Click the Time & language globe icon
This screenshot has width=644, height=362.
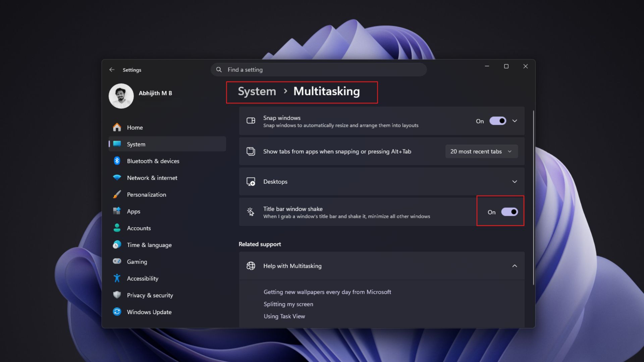coord(117,245)
